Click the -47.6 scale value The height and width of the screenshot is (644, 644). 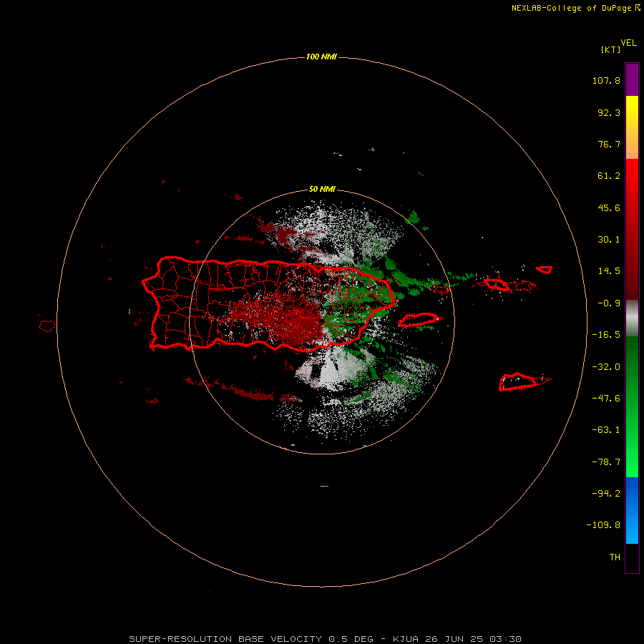tap(606, 399)
